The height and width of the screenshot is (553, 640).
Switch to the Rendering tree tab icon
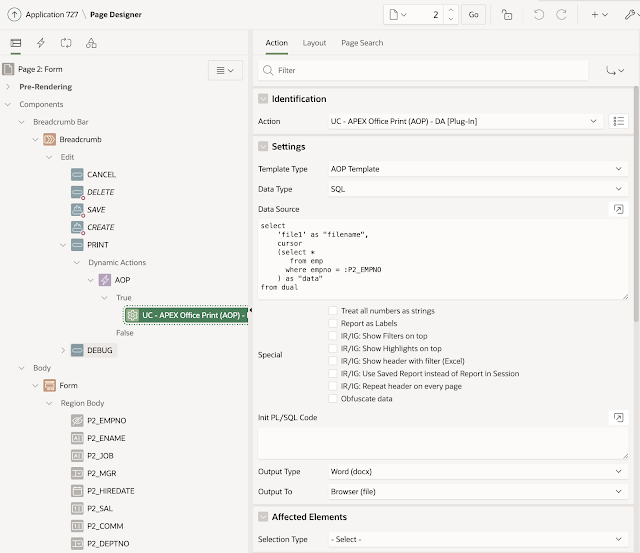point(16,43)
